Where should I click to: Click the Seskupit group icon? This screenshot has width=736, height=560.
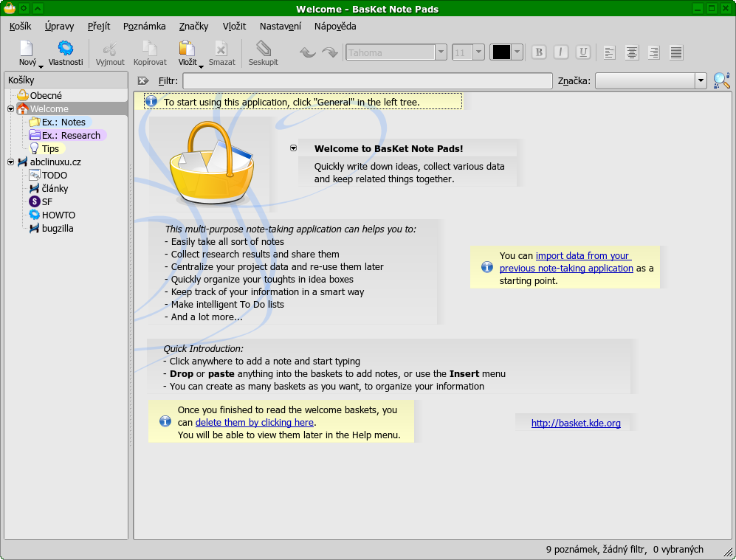pos(264,48)
